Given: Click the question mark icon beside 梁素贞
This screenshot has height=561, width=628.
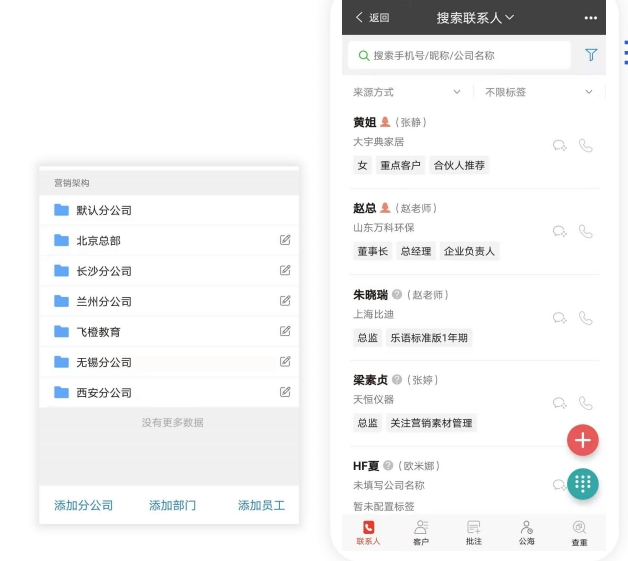Looking at the screenshot, I should coord(397,379).
